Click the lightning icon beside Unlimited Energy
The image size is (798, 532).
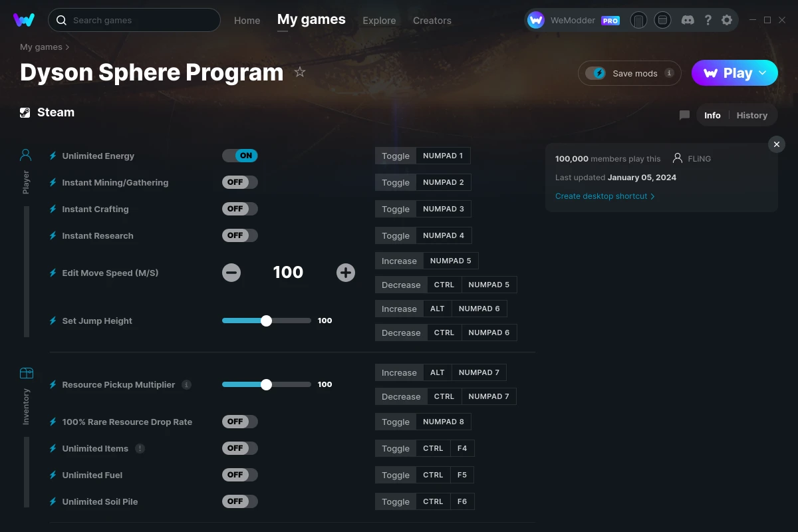click(x=53, y=155)
